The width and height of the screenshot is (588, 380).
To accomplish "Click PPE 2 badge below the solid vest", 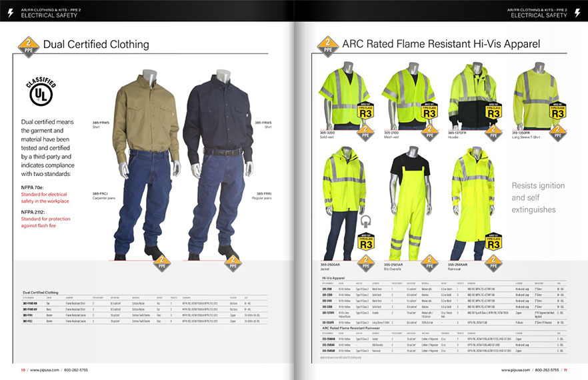I will point(365,132).
